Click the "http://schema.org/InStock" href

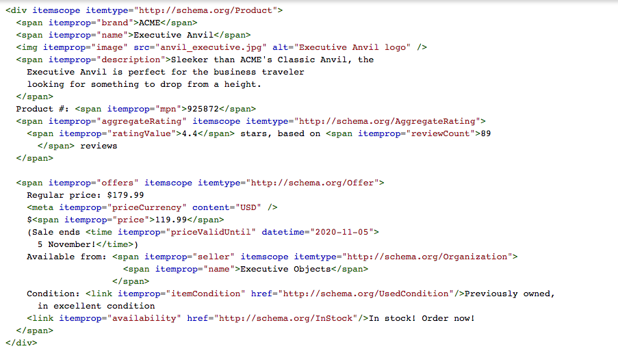click(285, 318)
